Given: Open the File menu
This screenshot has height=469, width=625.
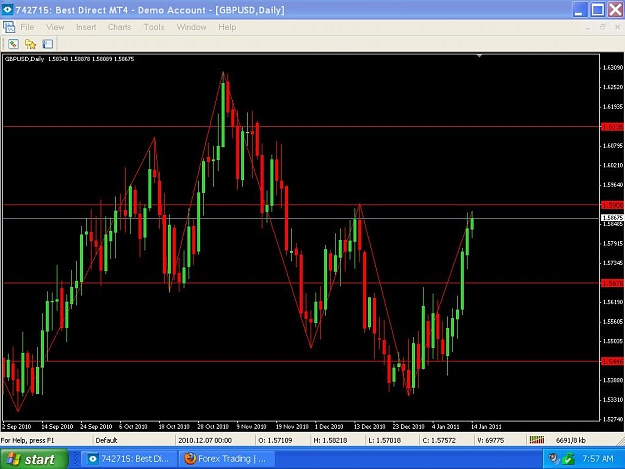Looking at the screenshot, I should pyautogui.click(x=27, y=27).
